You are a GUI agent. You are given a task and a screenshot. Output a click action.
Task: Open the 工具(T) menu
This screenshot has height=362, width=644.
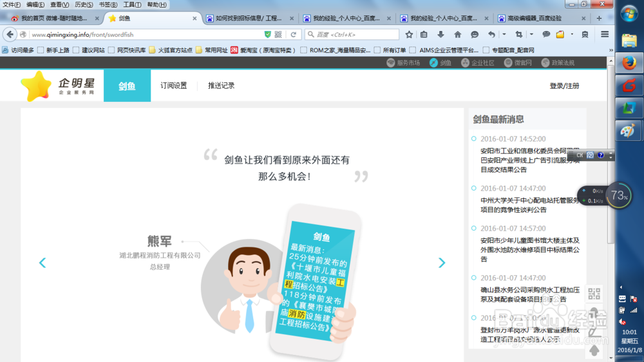click(x=132, y=5)
